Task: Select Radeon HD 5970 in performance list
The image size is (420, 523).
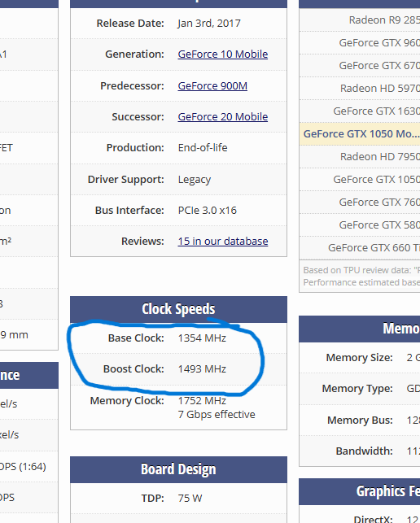Action: click(x=380, y=88)
